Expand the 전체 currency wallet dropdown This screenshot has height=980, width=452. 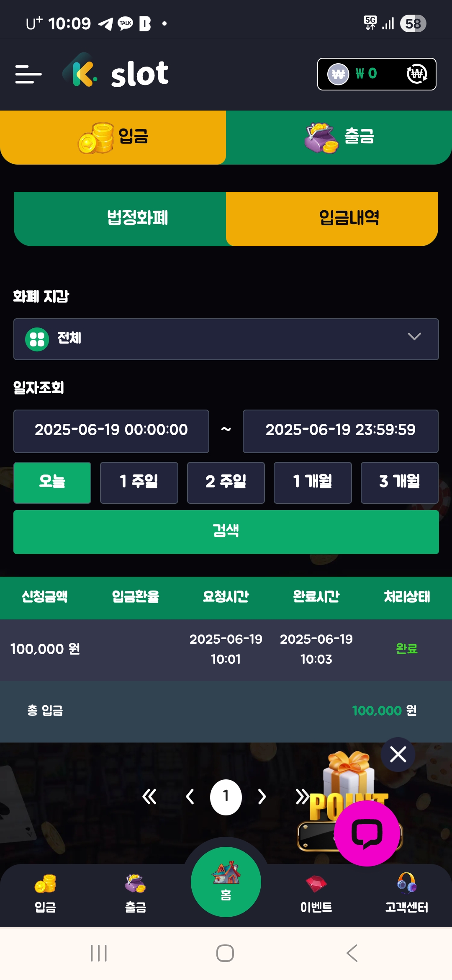(226, 339)
